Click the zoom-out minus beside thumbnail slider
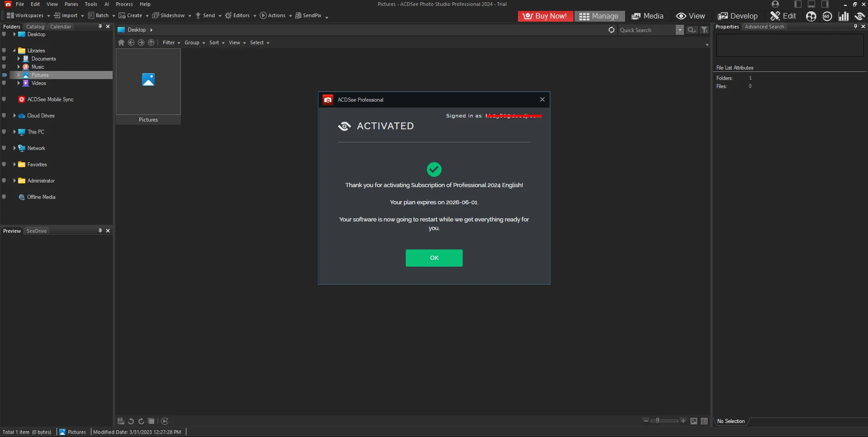The image size is (868, 437). coord(646,421)
